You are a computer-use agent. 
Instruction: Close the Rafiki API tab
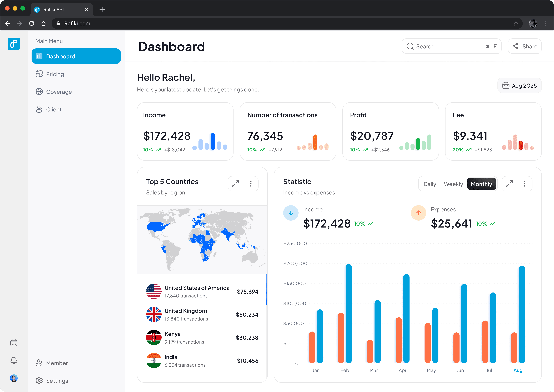(x=86, y=9)
